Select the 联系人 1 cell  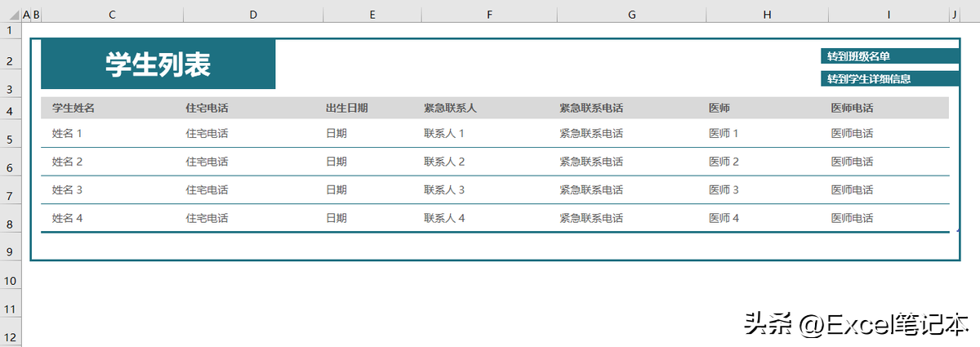[x=489, y=133]
